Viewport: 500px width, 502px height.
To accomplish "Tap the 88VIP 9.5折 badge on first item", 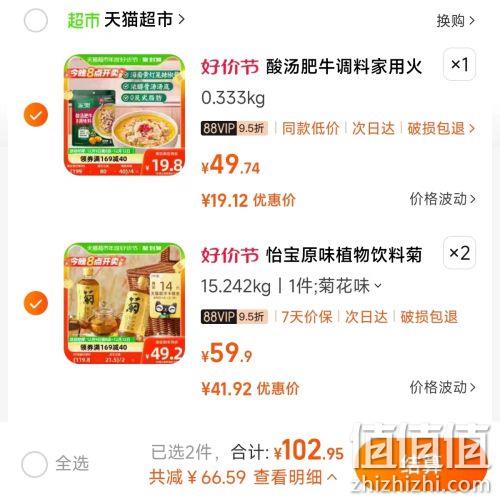I will coord(234,128).
